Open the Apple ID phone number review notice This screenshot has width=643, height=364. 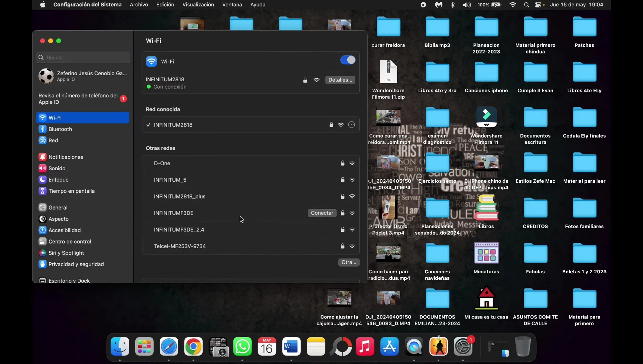[83, 99]
